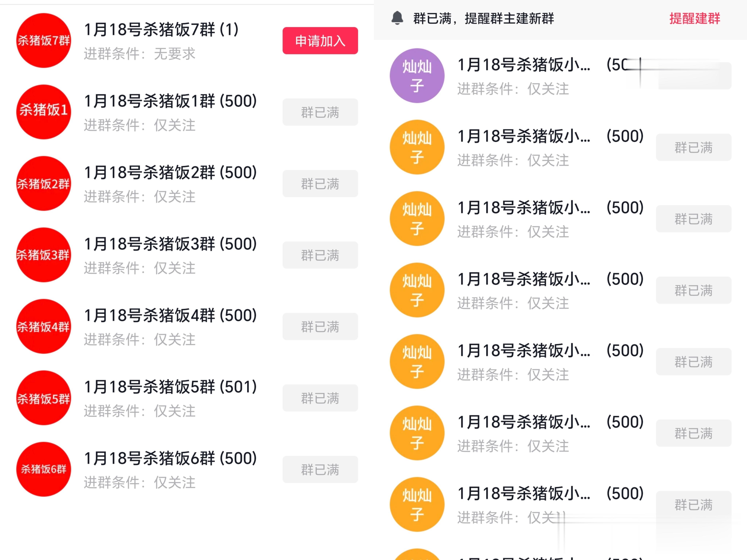Tap the purple 灿灿子 avatar
This screenshot has height=560, width=747.
coord(417,76)
